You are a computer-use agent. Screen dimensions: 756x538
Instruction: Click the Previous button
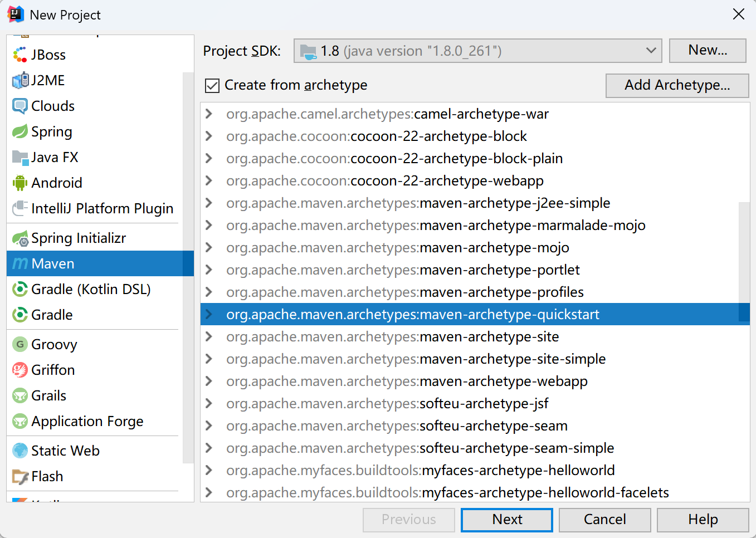[x=409, y=520]
